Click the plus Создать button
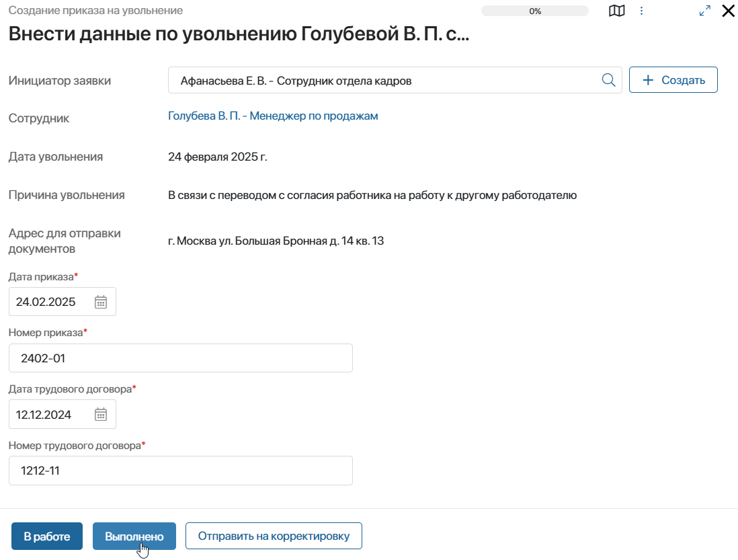 point(673,80)
